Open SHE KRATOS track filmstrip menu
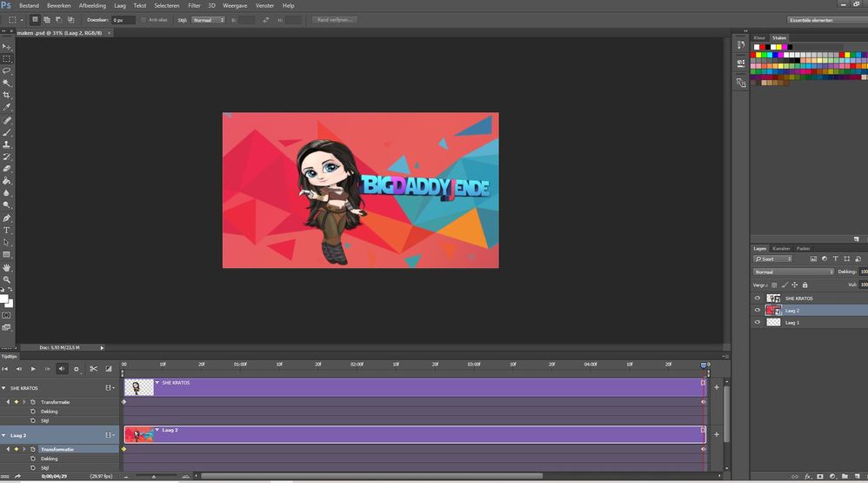 (110, 388)
